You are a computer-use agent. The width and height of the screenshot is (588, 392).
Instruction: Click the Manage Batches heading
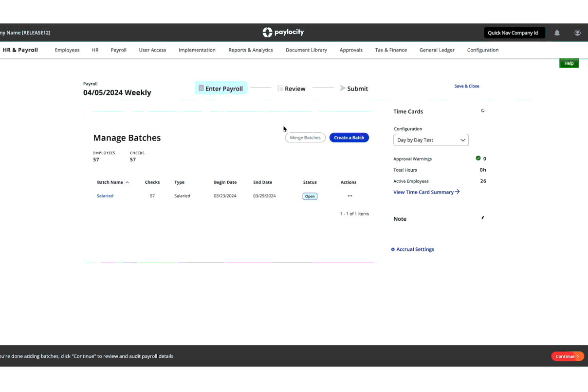[x=127, y=138]
